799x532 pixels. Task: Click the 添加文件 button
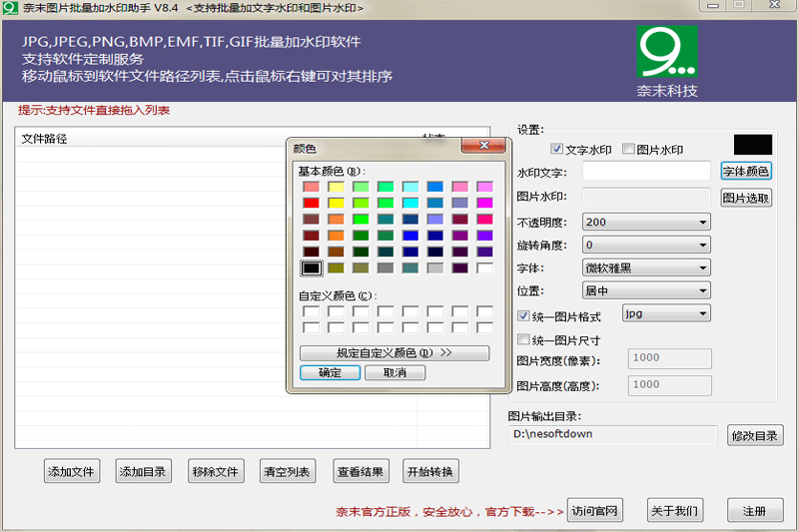[x=71, y=471]
